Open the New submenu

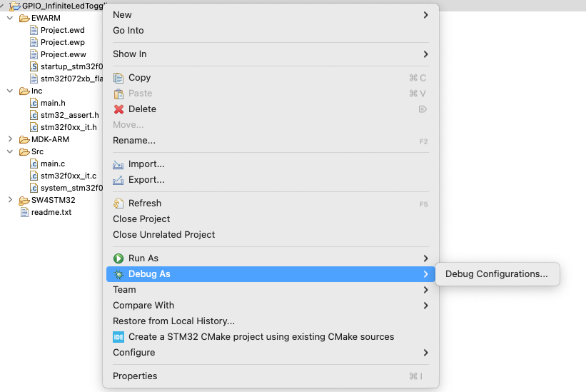(x=271, y=14)
